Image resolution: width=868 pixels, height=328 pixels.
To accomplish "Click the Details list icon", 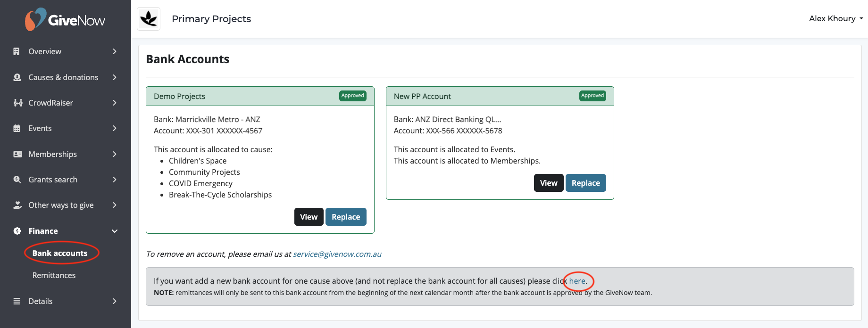I will [x=17, y=301].
